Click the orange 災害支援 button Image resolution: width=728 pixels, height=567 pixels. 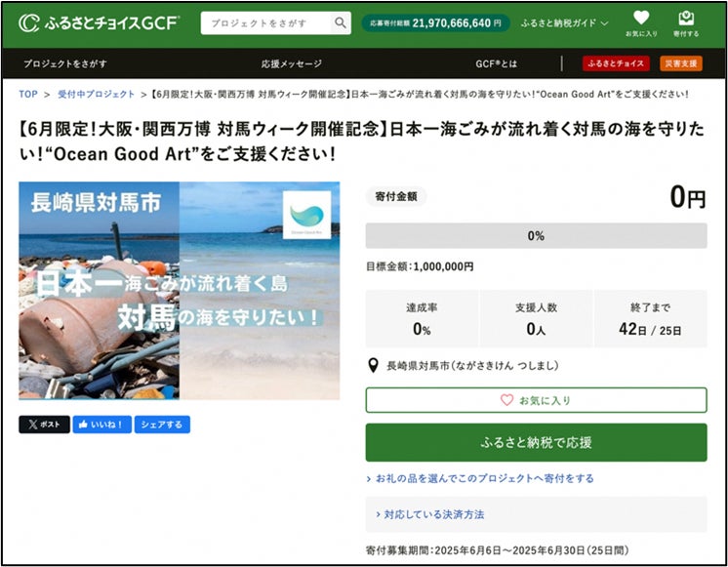(681, 63)
